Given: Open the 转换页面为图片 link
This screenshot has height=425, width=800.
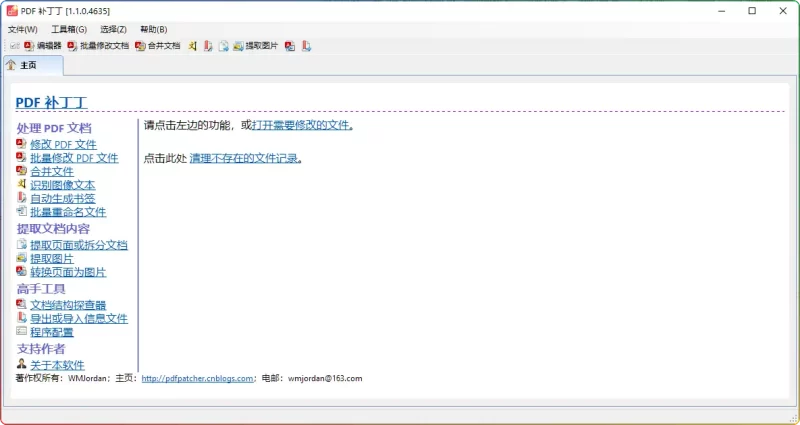Looking at the screenshot, I should (x=68, y=272).
